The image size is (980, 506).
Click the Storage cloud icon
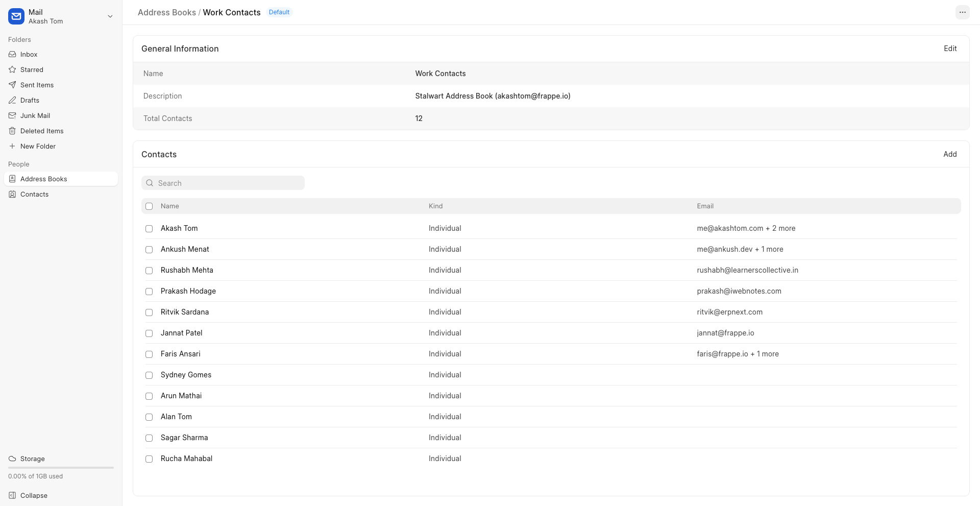tap(12, 459)
